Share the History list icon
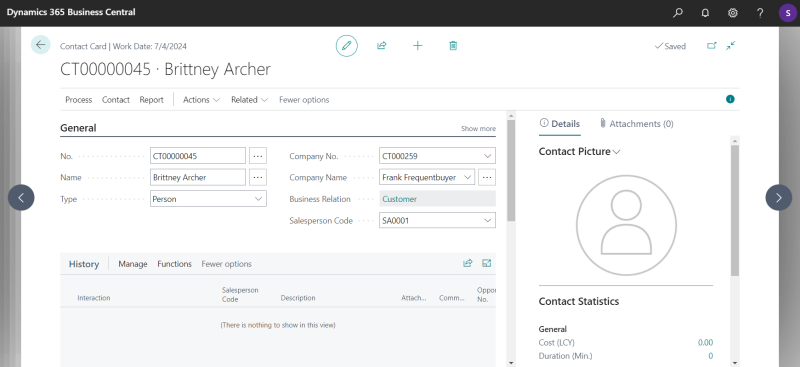800x367 pixels. pos(467,263)
